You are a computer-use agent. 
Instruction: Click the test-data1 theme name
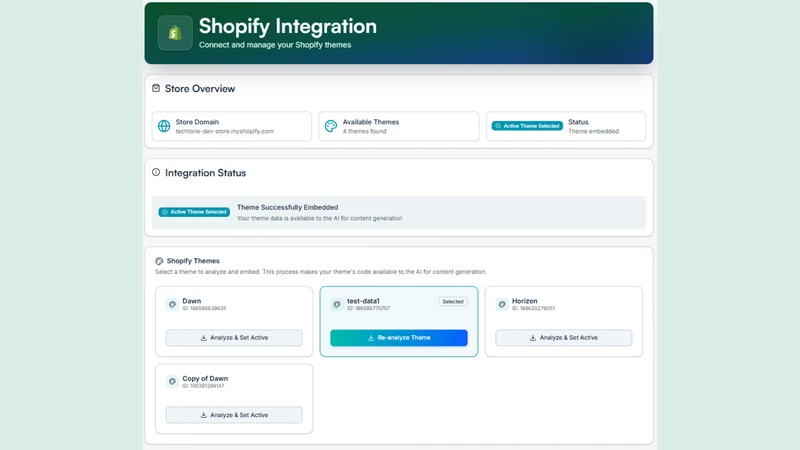[363, 301]
